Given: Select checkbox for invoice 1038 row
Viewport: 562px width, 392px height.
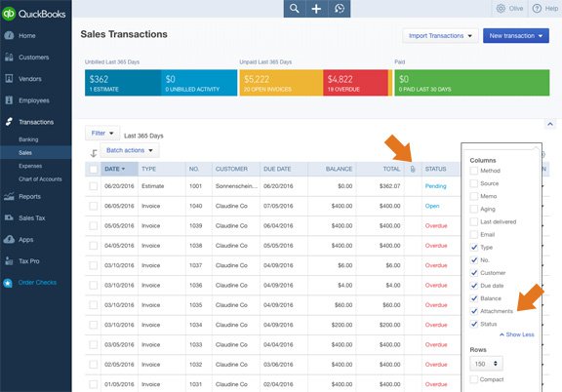Looking at the screenshot, I should point(94,246).
